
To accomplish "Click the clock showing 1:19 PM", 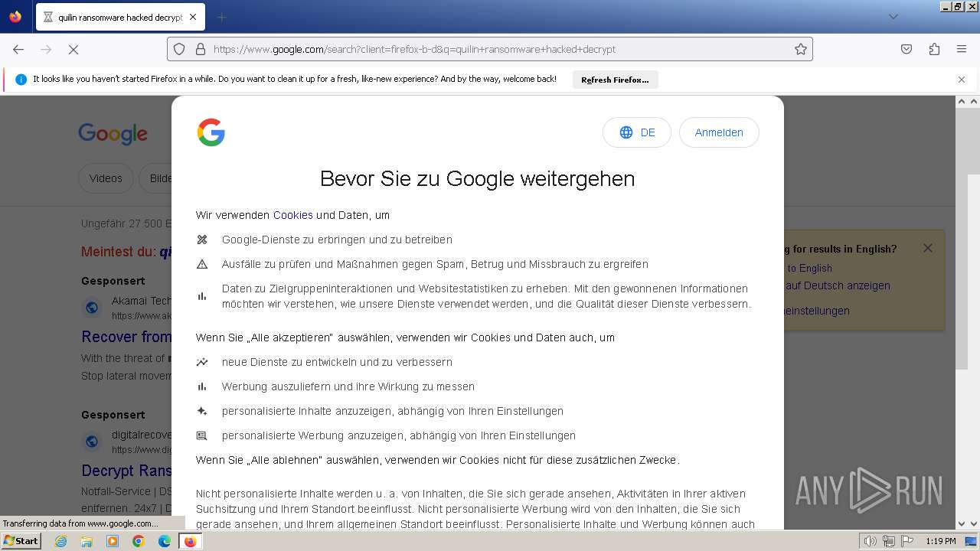I will pyautogui.click(x=941, y=541).
